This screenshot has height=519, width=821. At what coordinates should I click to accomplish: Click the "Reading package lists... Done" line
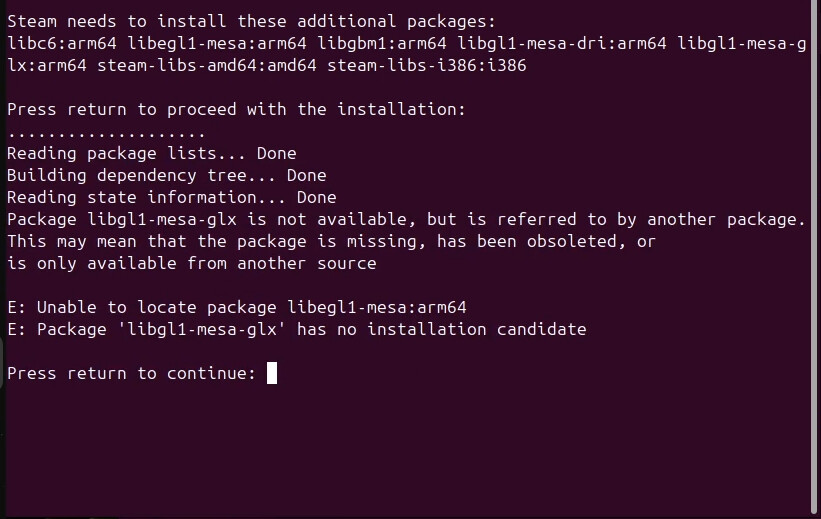151,153
